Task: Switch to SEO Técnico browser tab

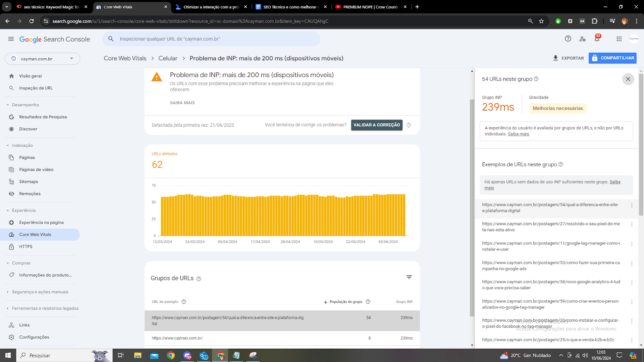Action: pyautogui.click(x=291, y=7)
